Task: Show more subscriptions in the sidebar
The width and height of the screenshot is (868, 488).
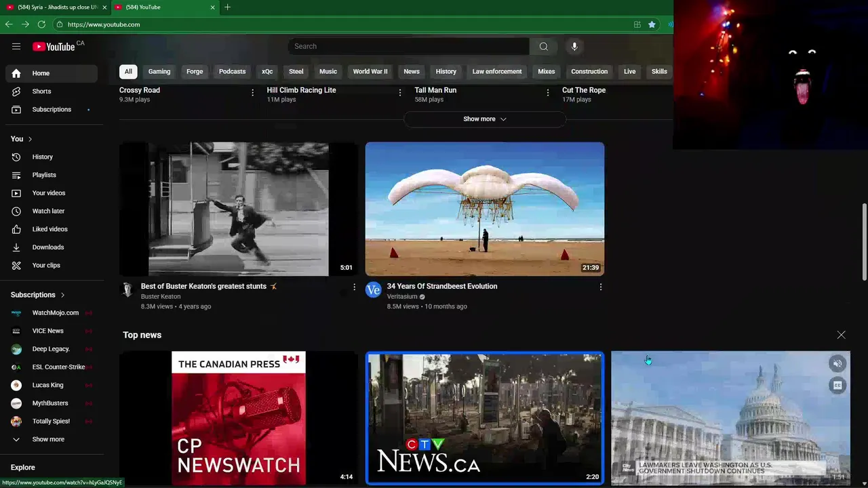Action: [x=52, y=439]
